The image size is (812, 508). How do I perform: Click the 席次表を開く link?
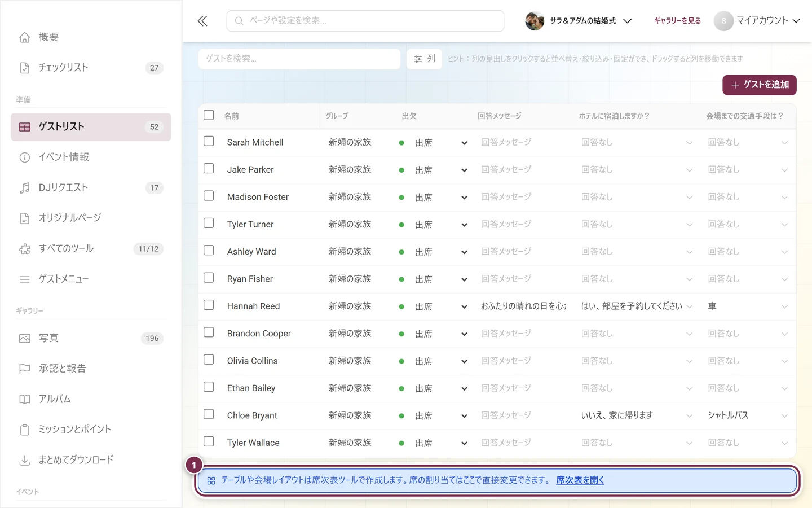pyautogui.click(x=580, y=480)
